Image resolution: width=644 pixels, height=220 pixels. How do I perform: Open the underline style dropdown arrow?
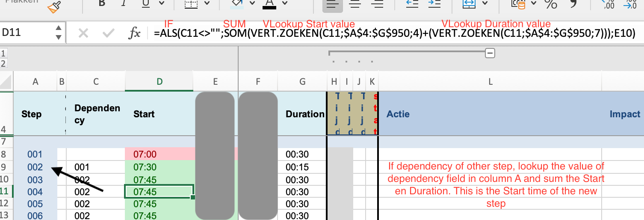[x=161, y=3]
